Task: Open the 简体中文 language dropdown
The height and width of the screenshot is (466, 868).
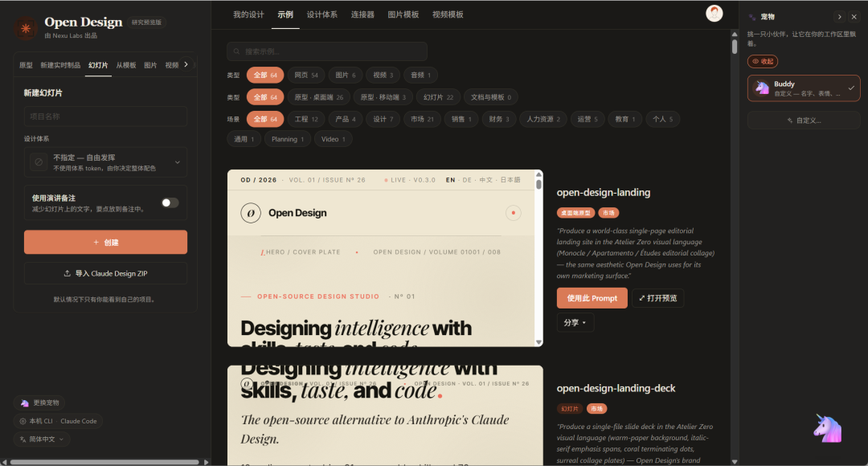Action: [x=42, y=439]
